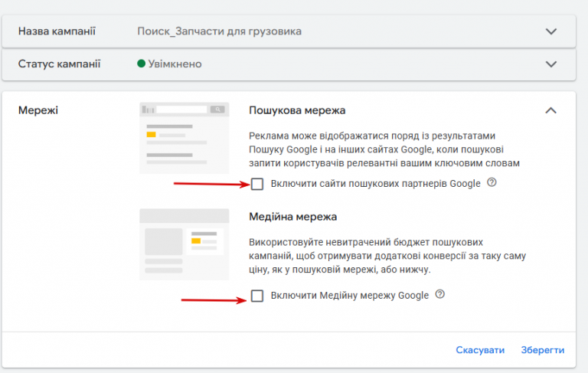Enable the Медійну мережу Google checkbox
The width and height of the screenshot is (588, 373).
coord(257,296)
